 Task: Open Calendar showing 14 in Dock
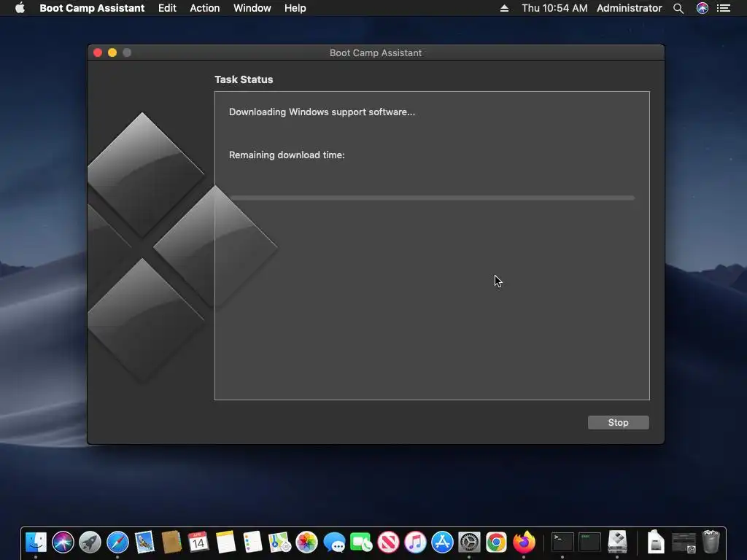coord(198,542)
